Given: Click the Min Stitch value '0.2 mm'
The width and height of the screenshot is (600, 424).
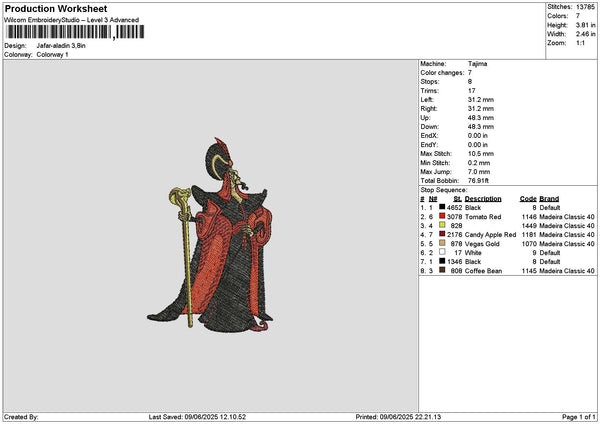Looking at the screenshot, I should point(479,163).
